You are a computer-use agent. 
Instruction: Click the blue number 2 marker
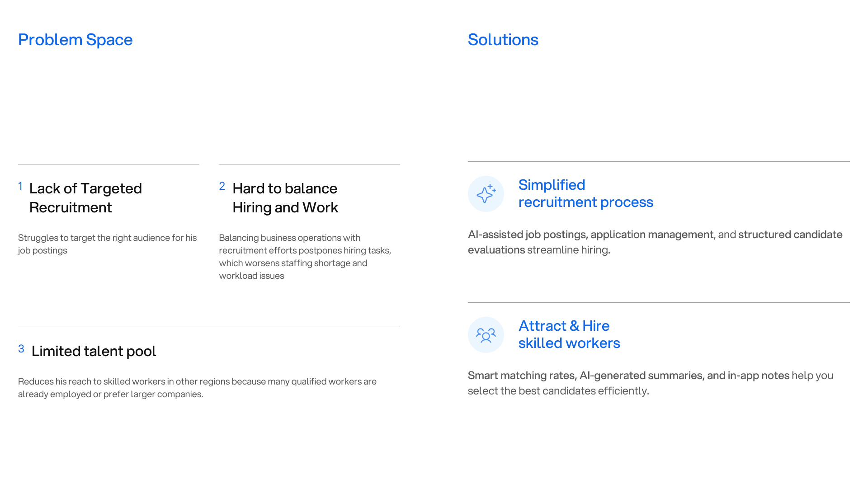pyautogui.click(x=222, y=186)
